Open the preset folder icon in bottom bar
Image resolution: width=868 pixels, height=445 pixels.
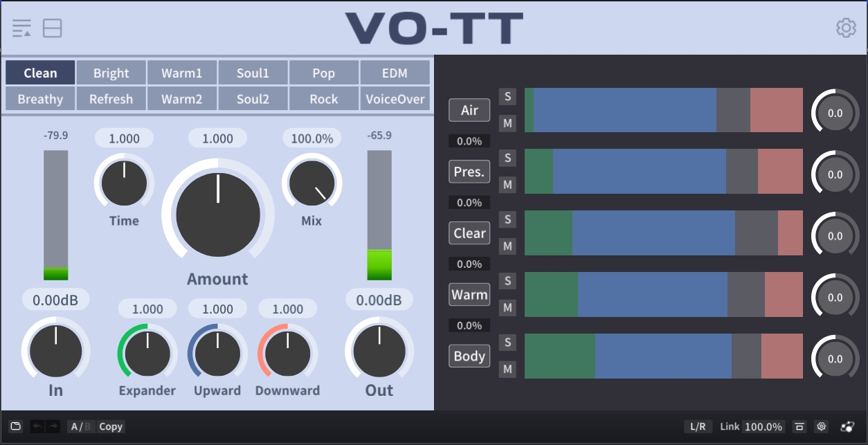[16, 426]
